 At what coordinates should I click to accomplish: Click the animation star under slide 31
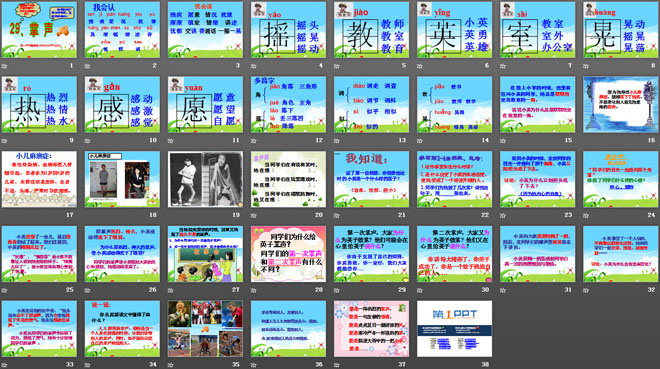pos(503,290)
